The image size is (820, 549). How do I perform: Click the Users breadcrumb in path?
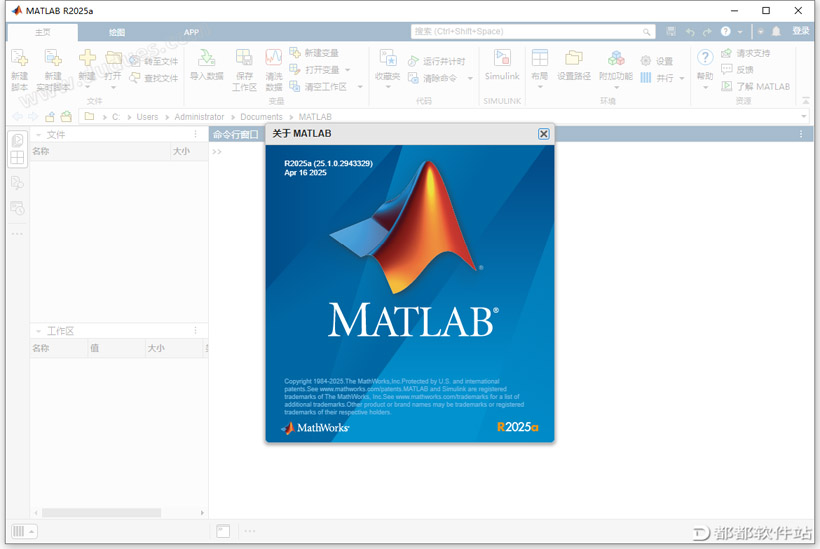point(147,117)
